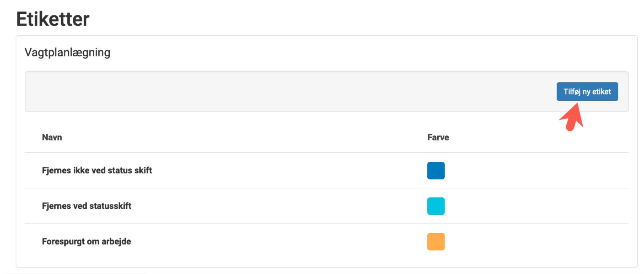Select the label name Fjernes ikke ved status skift
The width and height of the screenshot is (644, 274).
97,170
